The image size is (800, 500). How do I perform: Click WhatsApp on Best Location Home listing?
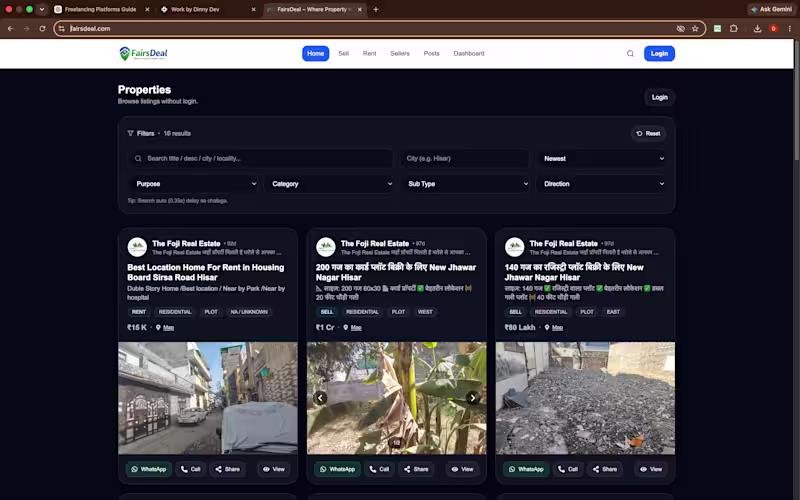[x=148, y=469]
